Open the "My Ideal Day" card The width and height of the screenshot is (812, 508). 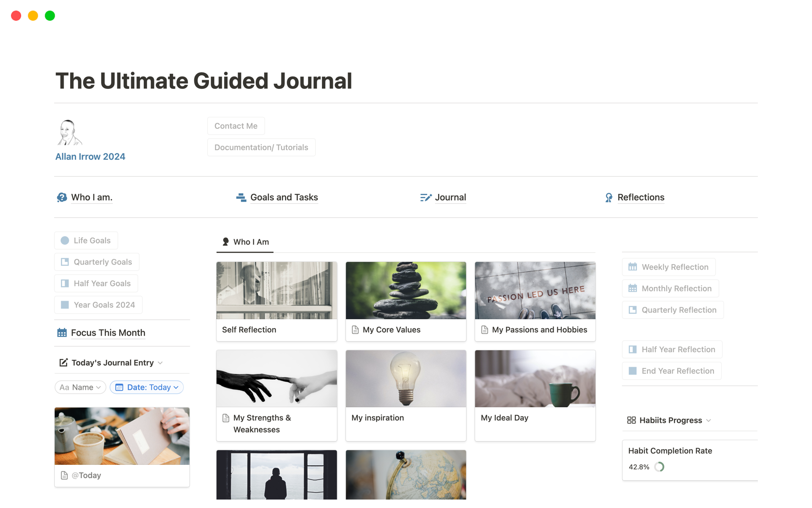click(x=535, y=395)
